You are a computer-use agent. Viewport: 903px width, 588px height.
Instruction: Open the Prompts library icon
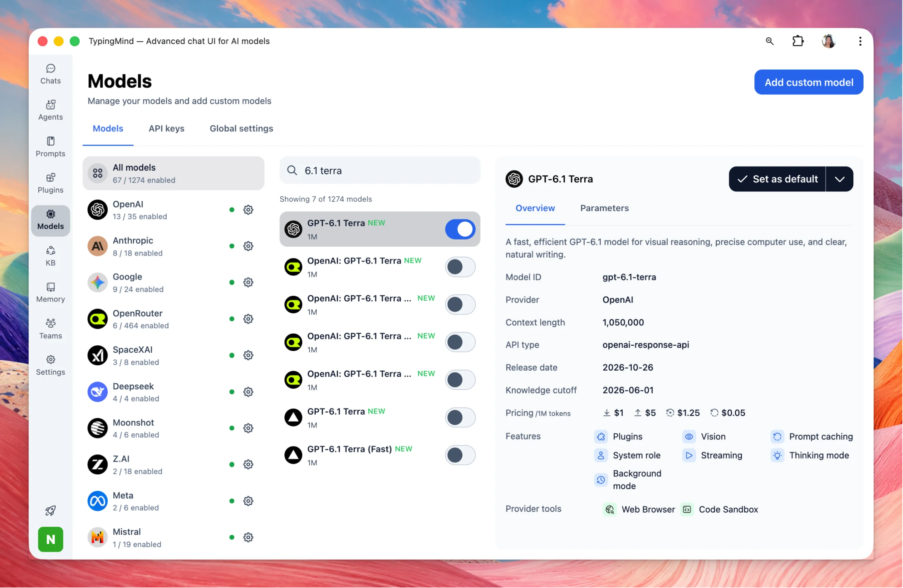tap(50, 147)
